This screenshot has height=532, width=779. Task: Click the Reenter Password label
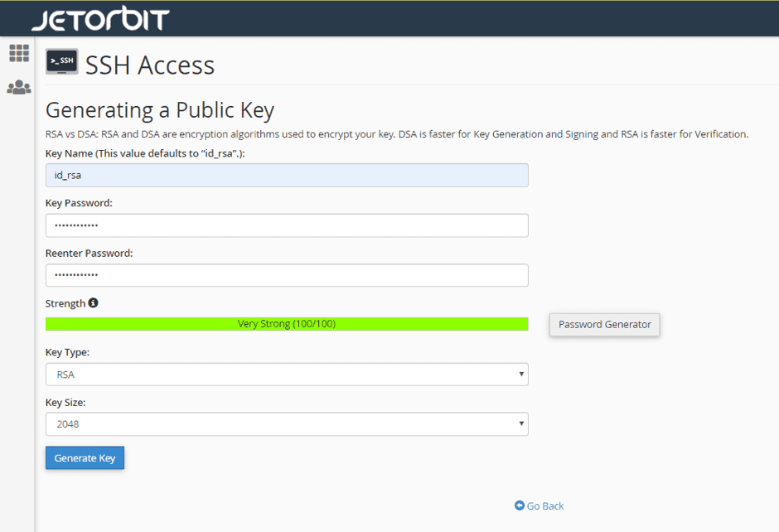[x=89, y=254]
